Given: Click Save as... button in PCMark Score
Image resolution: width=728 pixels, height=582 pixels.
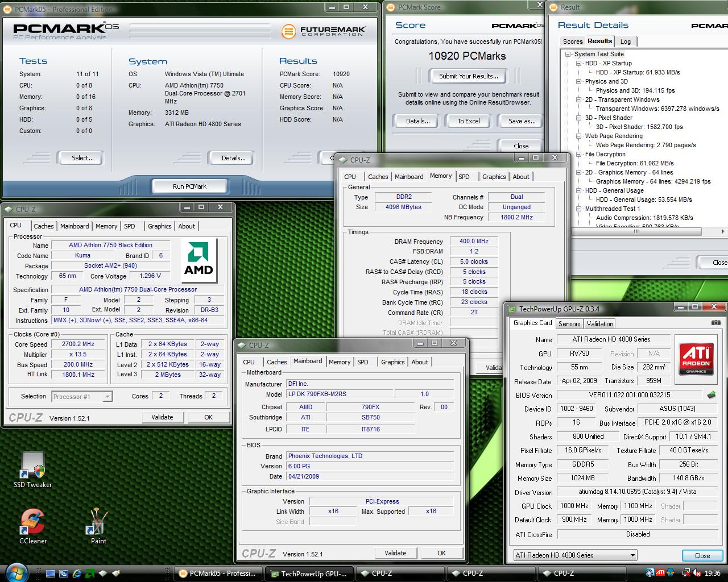Looking at the screenshot, I should point(521,121).
